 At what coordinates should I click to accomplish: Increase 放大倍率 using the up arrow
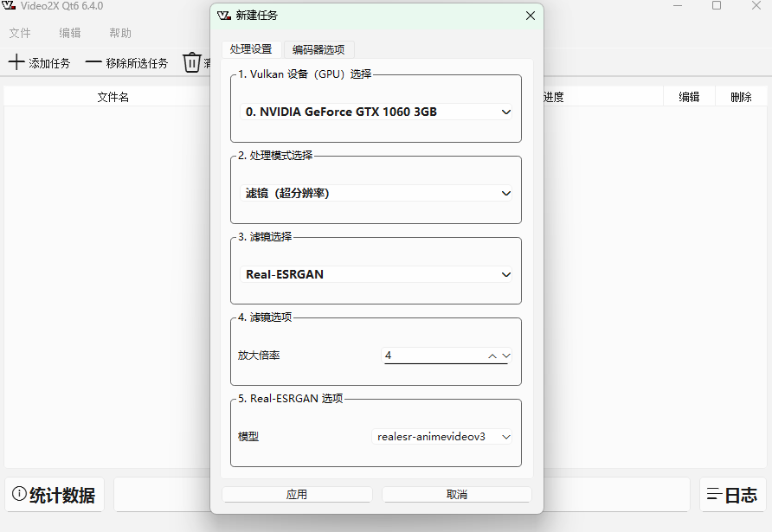coord(492,355)
